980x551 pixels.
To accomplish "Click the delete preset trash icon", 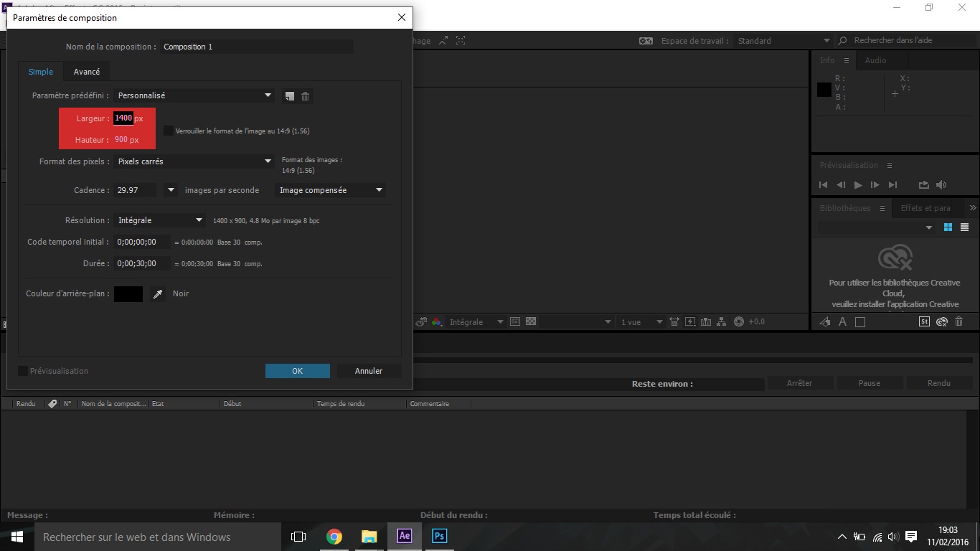I will [x=305, y=96].
